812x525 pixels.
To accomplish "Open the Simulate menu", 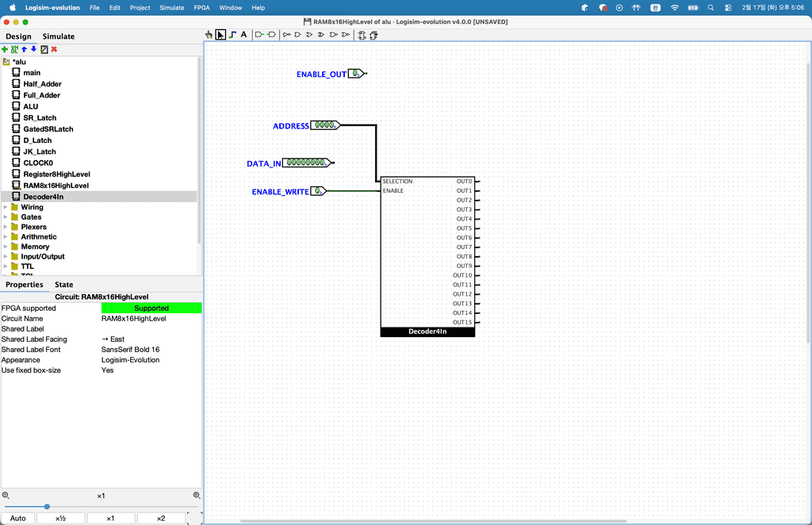I will tap(171, 7).
